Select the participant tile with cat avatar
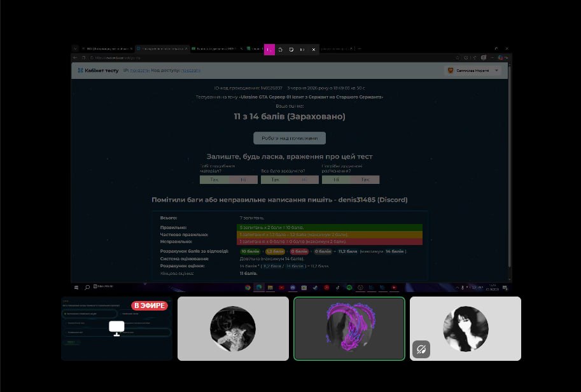Viewport: 581px width, 392px height. pyautogui.click(x=233, y=328)
